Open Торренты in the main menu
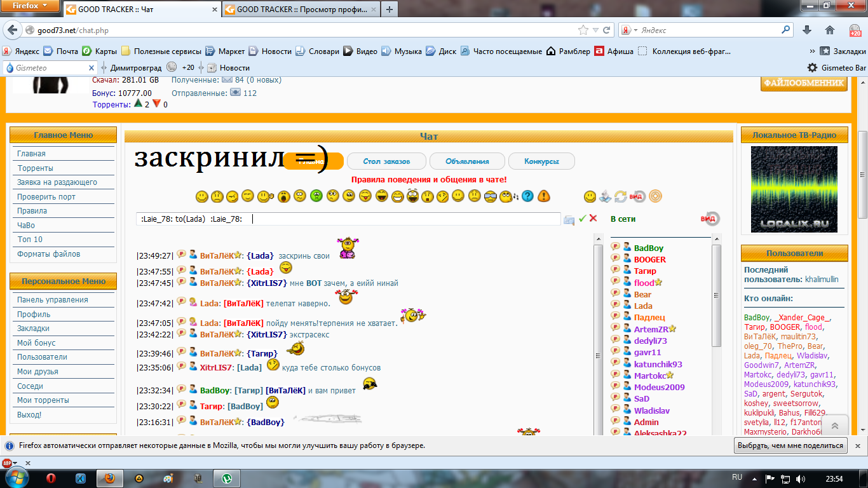The height and width of the screenshot is (488, 868). pyautogui.click(x=35, y=168)
